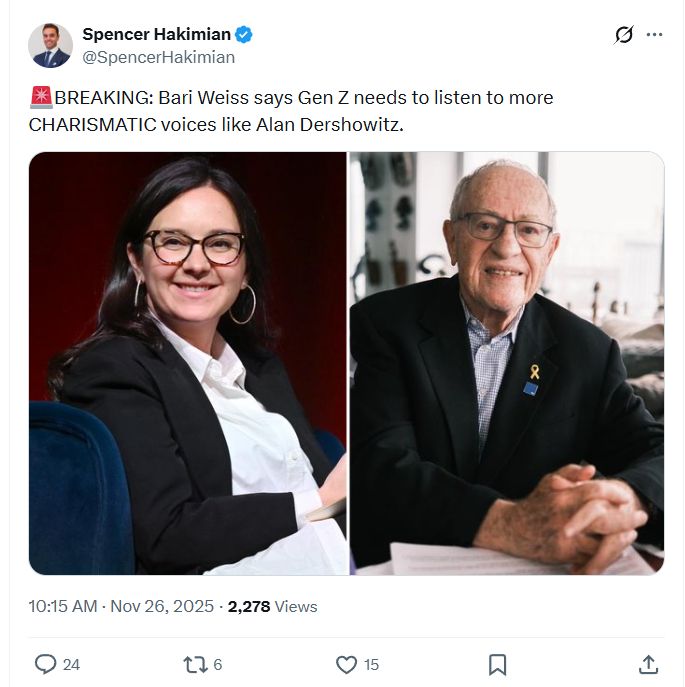Click the Nov 26, 2025 date
Viewport: 685px width, 687px height.
click(162, 606)
